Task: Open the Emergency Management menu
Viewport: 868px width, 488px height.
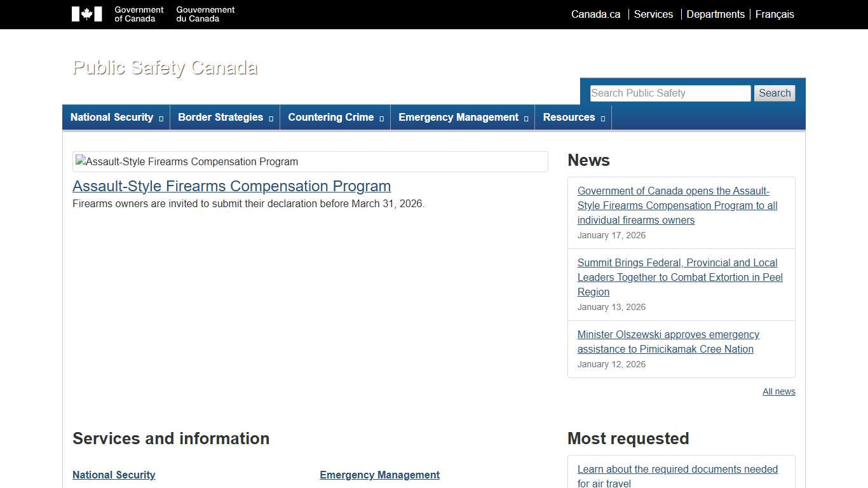Action: click(463, 118)
